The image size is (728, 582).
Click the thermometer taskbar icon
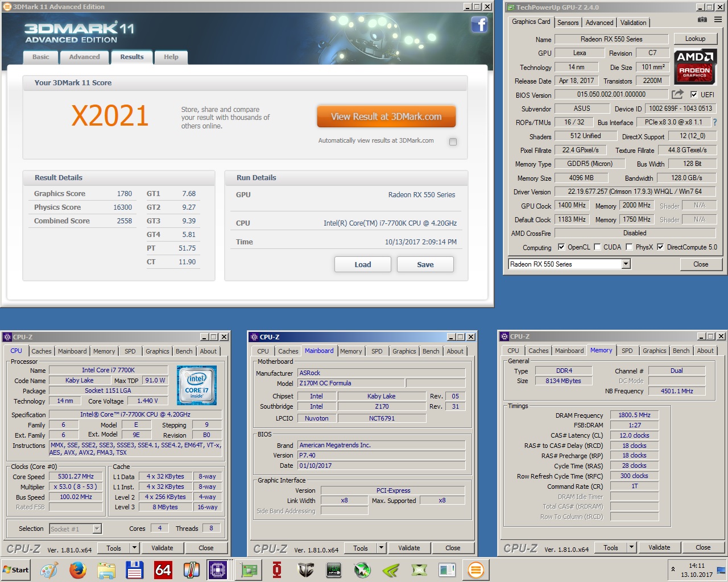coord(192,569)
